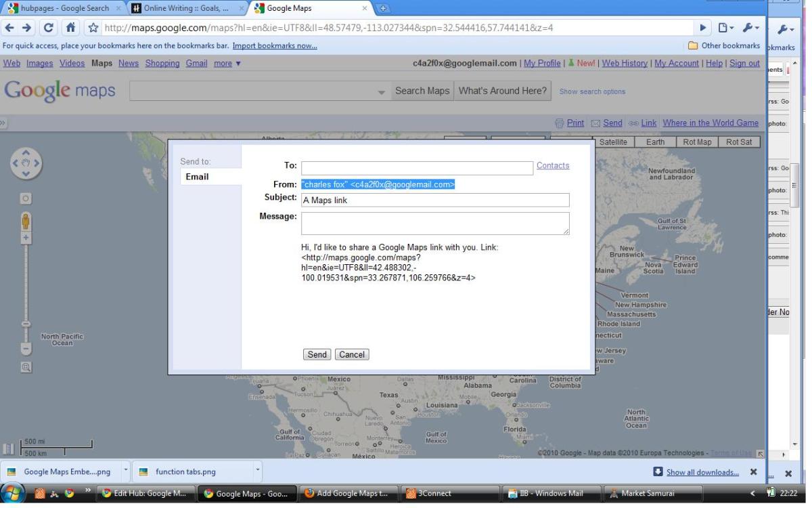The width and height of the screenshot is (812, 508).
Task: Click in the To recipient field
Action: point(417,169)
